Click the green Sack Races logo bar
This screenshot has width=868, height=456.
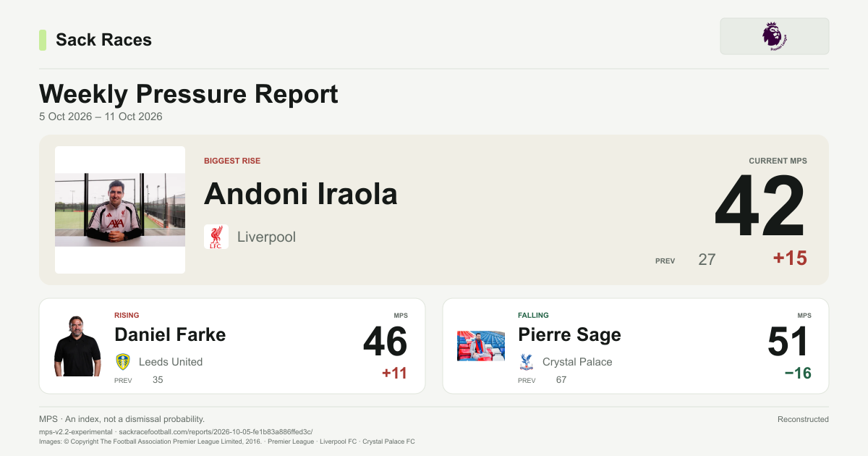43,40
